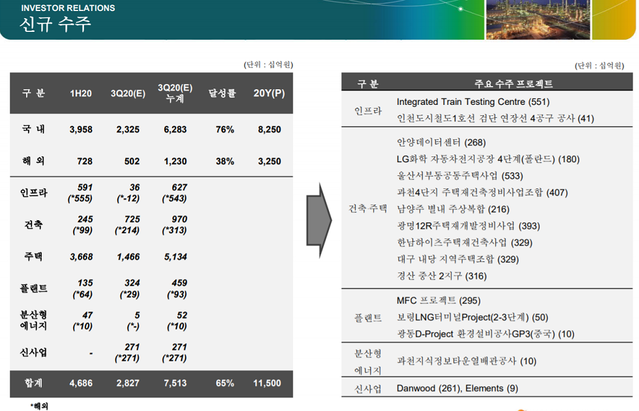Click the 신규 수주 slide title
Screen dimensions: 639x411
click(50, 26)
